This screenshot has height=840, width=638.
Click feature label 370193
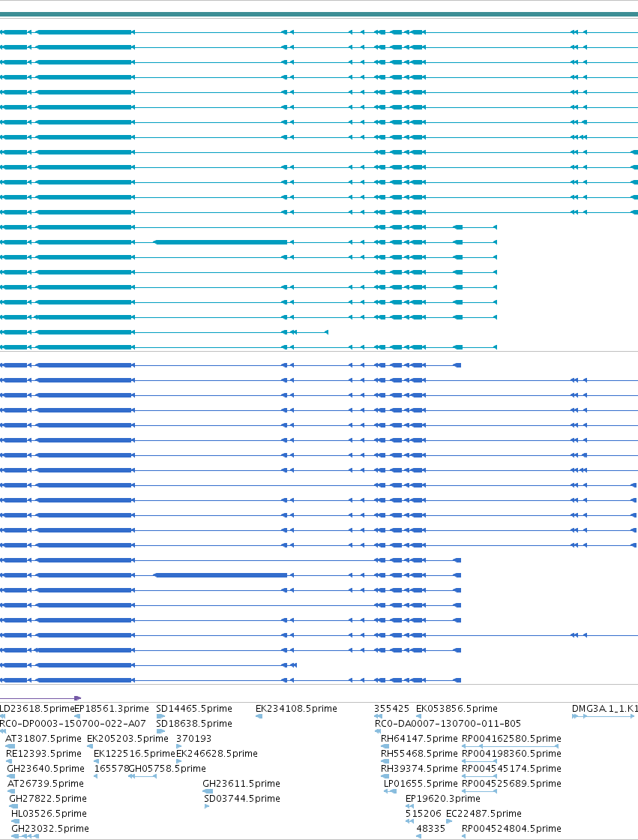[x=193, y=738]
